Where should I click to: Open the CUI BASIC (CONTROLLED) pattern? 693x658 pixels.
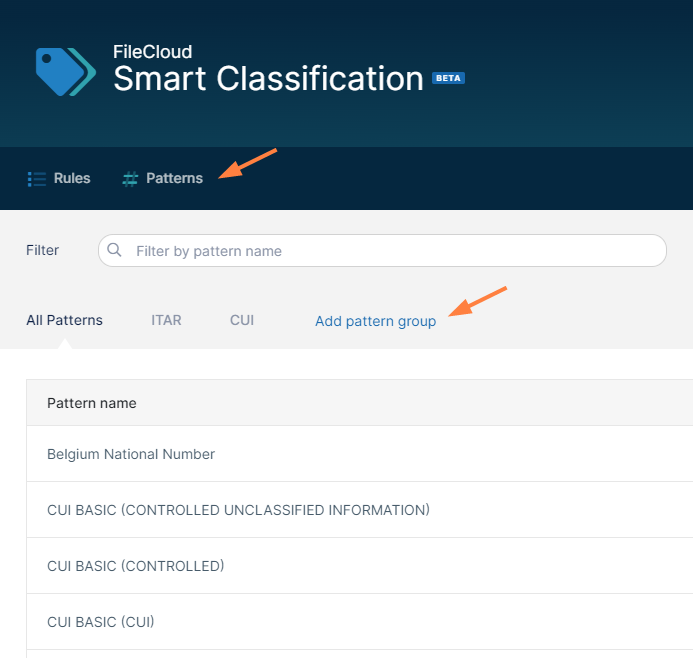[136, 566]
